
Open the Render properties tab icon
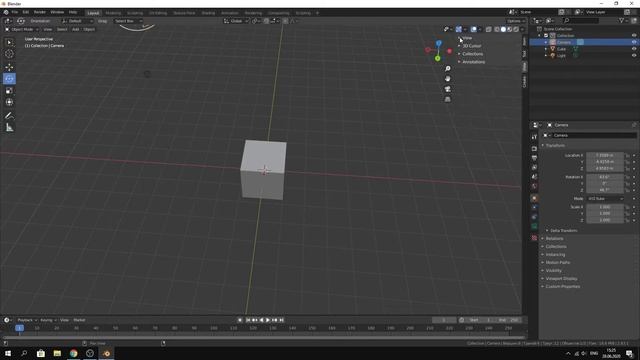tap(534, 149)
